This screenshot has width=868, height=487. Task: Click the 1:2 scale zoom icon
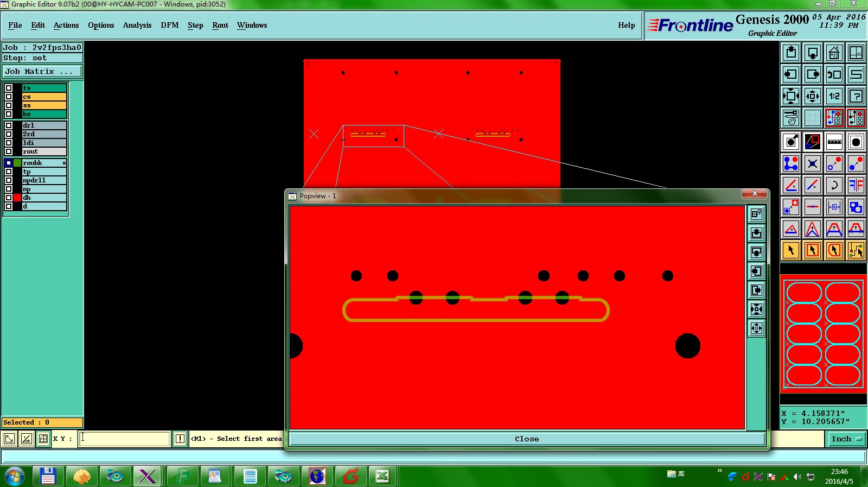834,96
